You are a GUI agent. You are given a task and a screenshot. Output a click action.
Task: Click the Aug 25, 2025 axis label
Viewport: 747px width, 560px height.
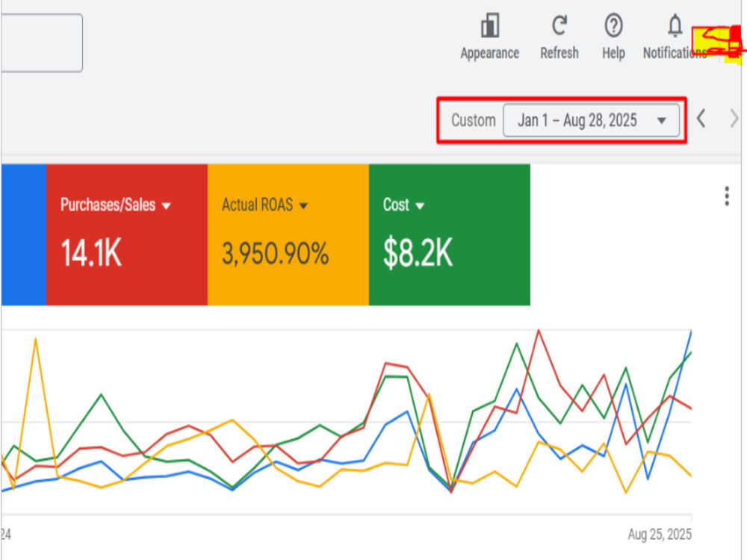(x=660, y=534)
